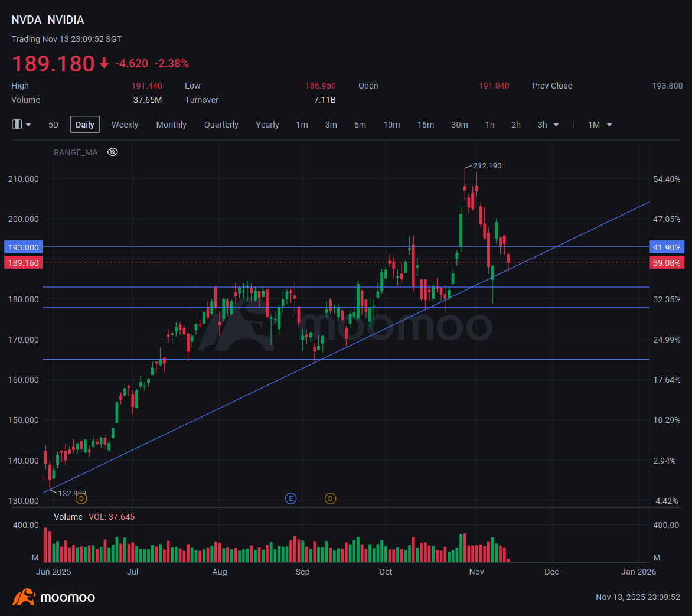Viewport: 692px width, 616px height.
Task: Switch to the Monthly timeframe tab
Action: [171, 125]
